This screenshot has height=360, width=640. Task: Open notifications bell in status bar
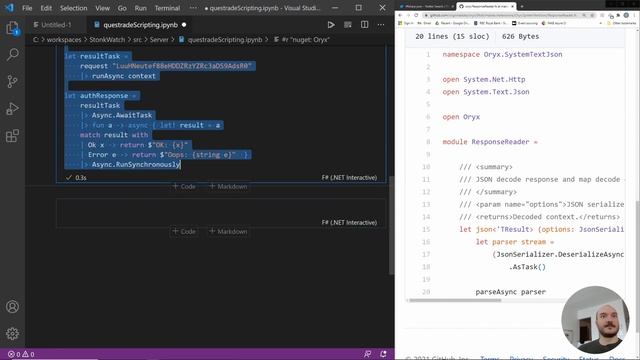coord(383,354)
